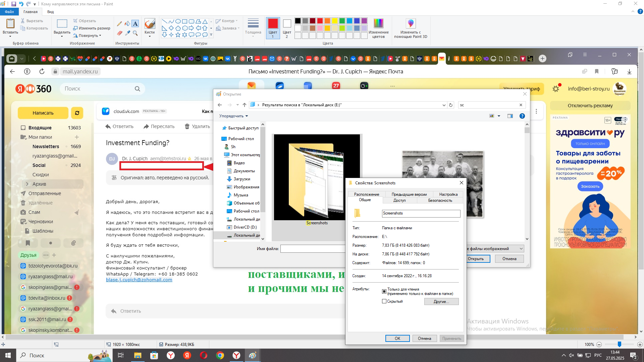This screenshot has height=362, width=644.
Task: Click Изменить с помощью Paint 3D
Action: click(411, 28)
